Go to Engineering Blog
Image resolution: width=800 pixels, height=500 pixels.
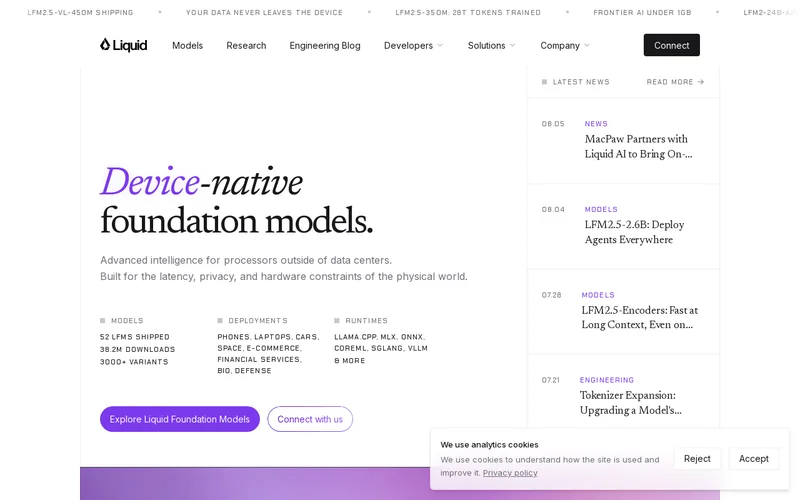click(x=325, y=45)
